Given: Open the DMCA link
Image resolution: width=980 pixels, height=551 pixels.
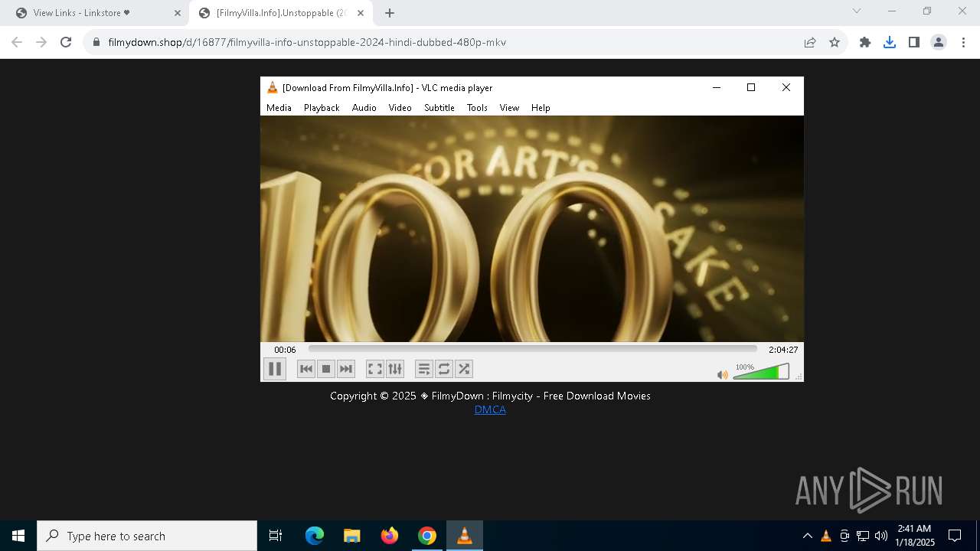Looking at the screenshot, I should [490, 409].
